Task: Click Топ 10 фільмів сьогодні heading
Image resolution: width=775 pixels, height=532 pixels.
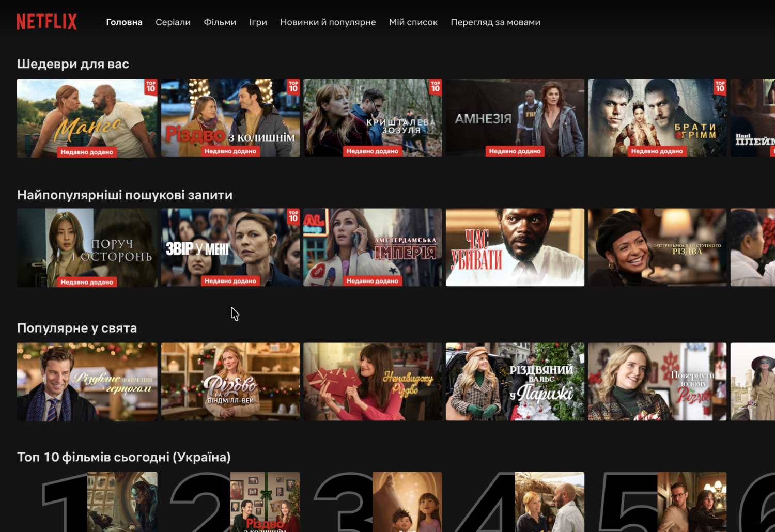Action: point(124,457)
